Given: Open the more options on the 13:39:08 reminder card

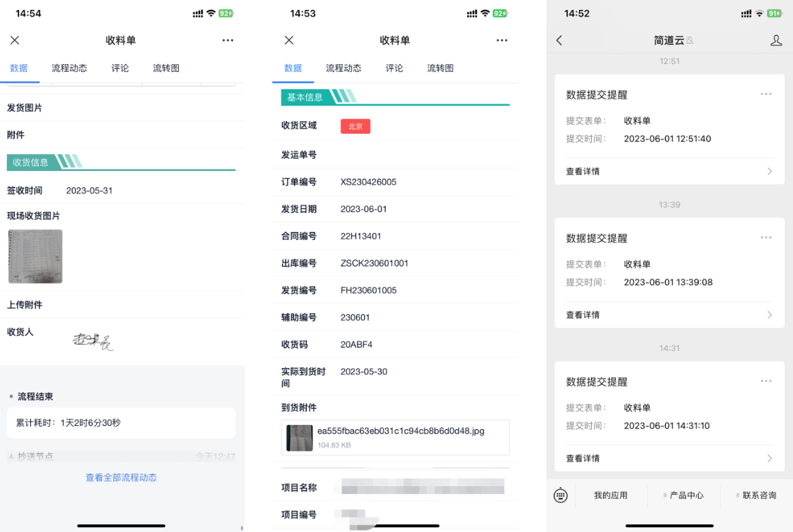Looking at the screenshot, I should pos(766,238).
